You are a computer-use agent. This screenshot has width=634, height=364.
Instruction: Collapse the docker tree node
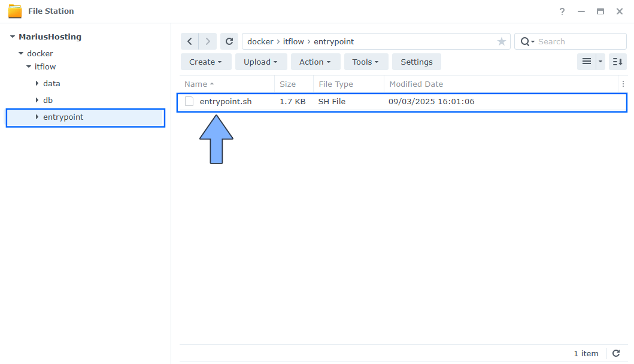coord(20,53)
